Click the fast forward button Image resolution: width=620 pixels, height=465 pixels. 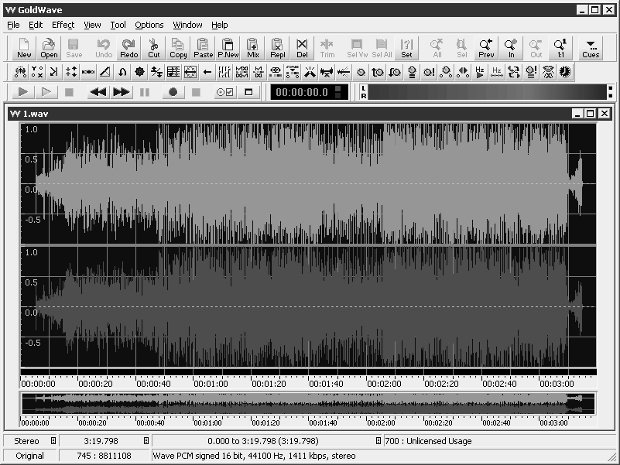[121, 92]
